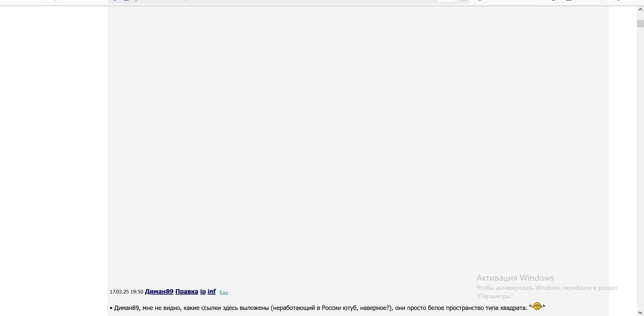Open the Диман89 user profile link
Image resolution: width=644 pixels, height=316 pixels.
click(x=159, y=292)
